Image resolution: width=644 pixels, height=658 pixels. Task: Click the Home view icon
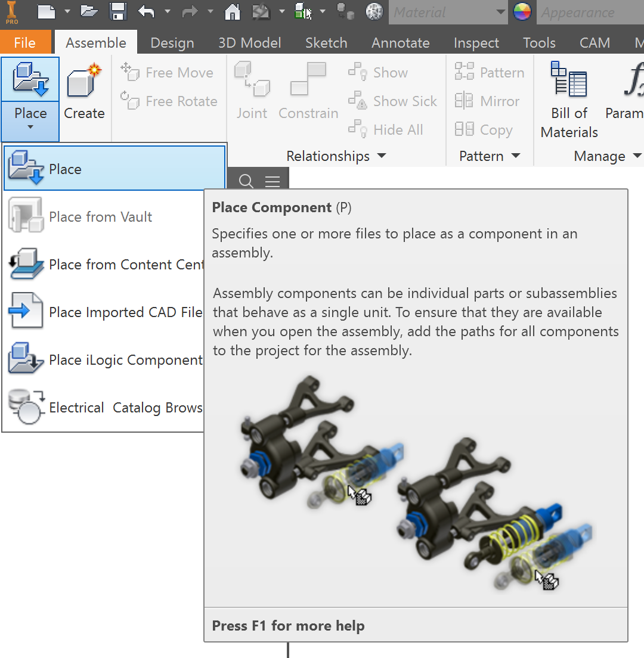tap(232, 12)
